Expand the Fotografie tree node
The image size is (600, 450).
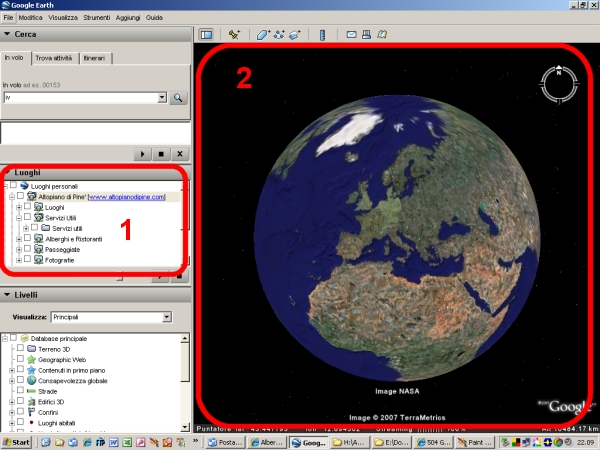click(x=18, y=260)
